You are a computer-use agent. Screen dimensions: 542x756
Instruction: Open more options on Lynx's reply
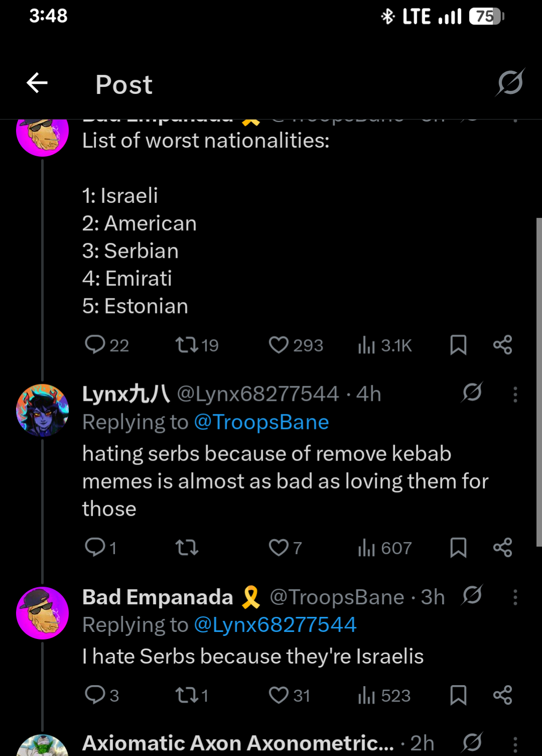[515, 394]
